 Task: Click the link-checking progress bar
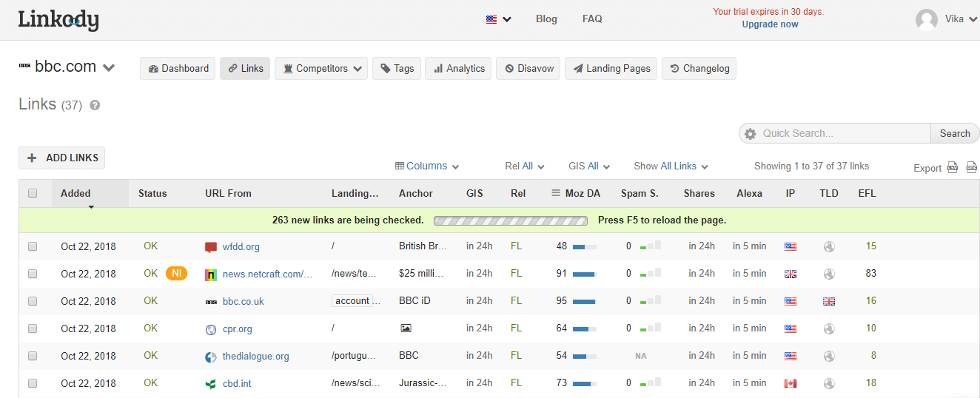(x=511, y=220)
